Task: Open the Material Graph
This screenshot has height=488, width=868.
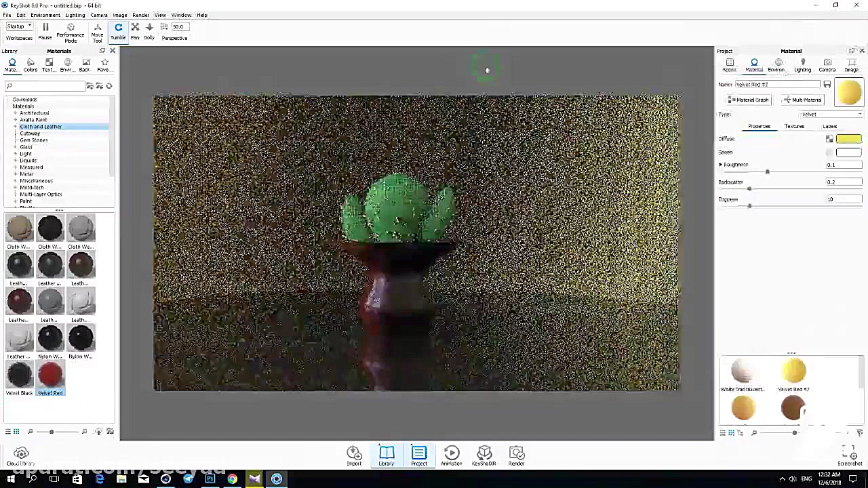Action: [x=749, y=100]
